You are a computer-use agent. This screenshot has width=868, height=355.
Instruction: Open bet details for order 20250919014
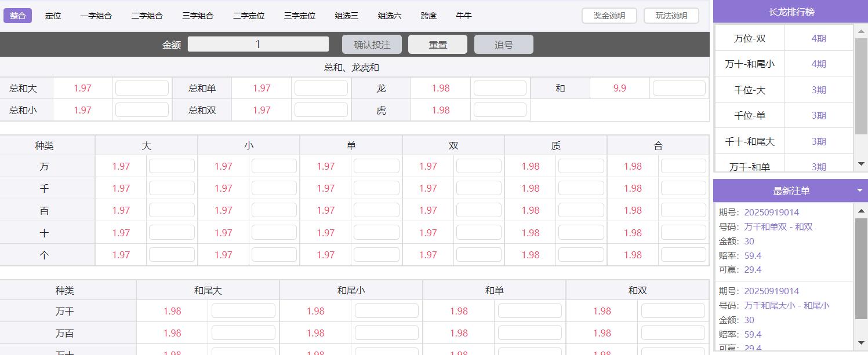772,213
